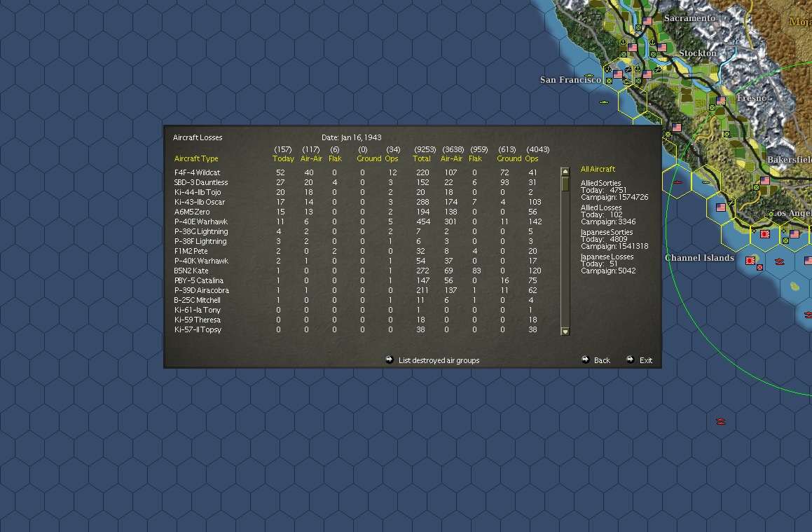Select the land unit marker at Fresno
812x532 pixels.
(x=712, y=108)
